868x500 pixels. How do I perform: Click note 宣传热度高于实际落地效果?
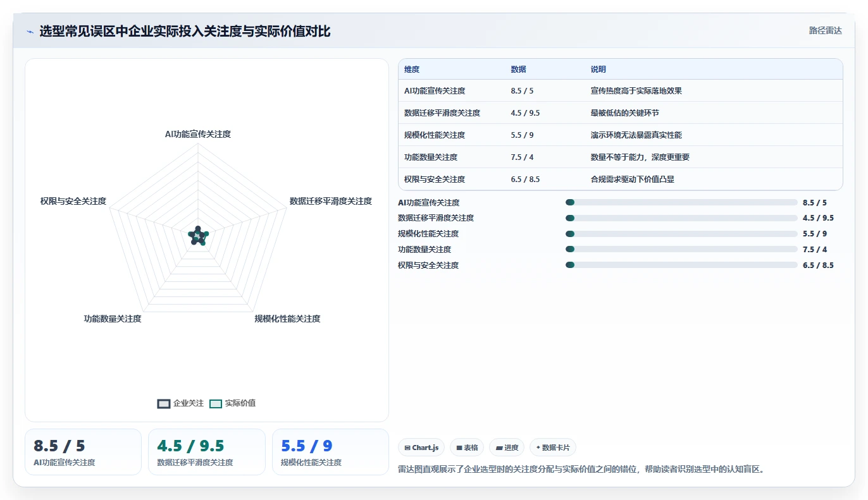pyautogui.click(x=636, y=90)
